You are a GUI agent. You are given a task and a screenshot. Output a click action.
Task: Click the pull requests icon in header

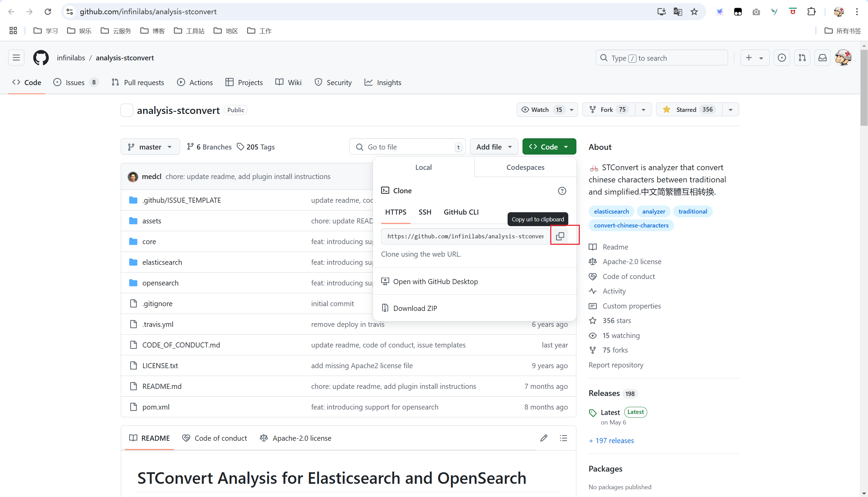click(802, 58)
